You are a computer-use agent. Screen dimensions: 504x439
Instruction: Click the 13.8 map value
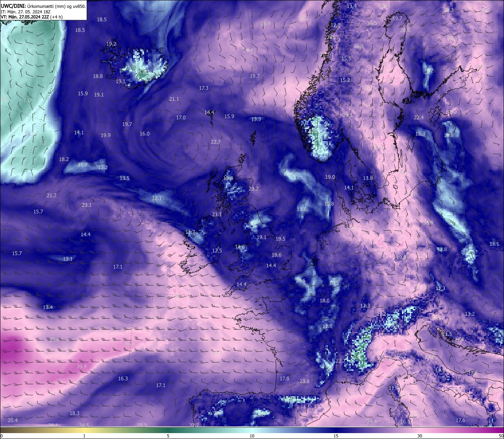[x=368, y=178]
